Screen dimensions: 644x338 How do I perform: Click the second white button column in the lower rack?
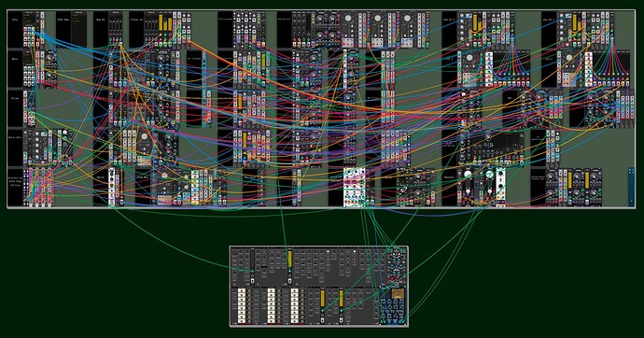point(272,306)
